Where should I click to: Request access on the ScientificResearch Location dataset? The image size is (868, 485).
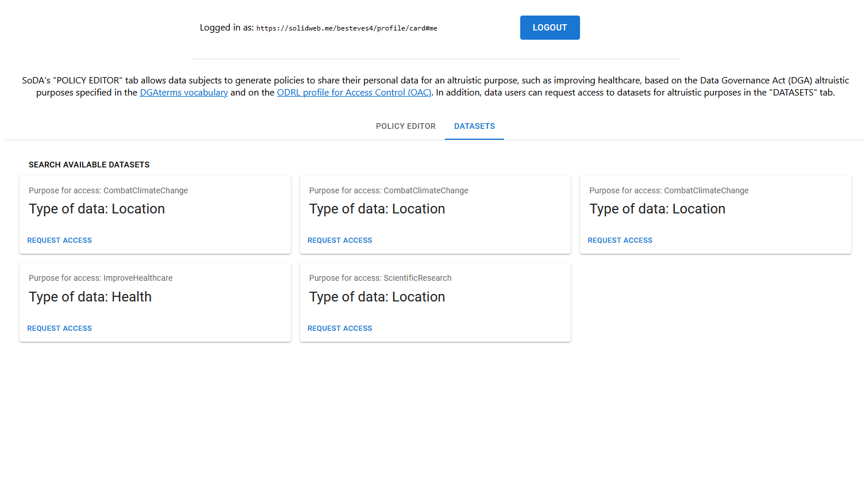pyautogui.click(x=340, y=329)
